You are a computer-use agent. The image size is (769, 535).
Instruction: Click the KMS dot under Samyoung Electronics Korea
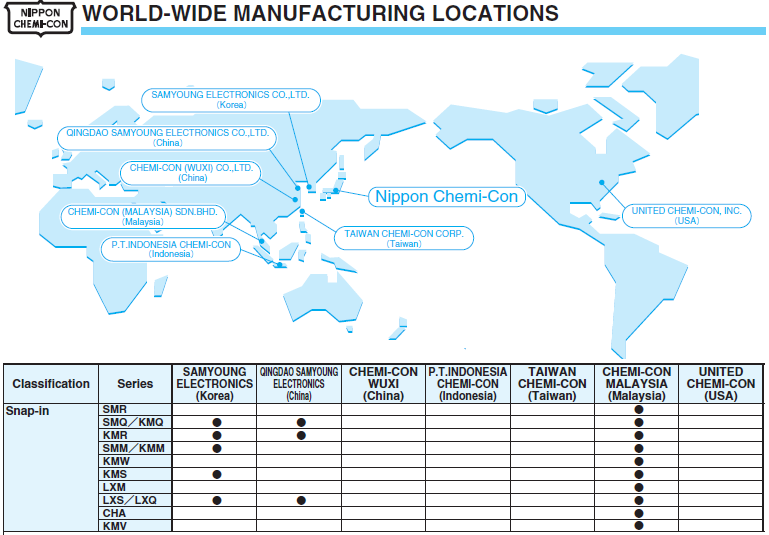(x=215, y=474)
